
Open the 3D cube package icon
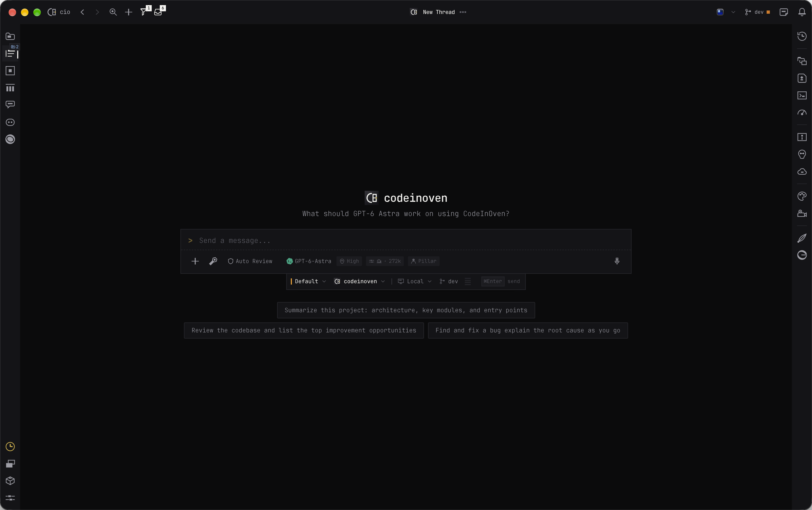click(x=10, y=481)
